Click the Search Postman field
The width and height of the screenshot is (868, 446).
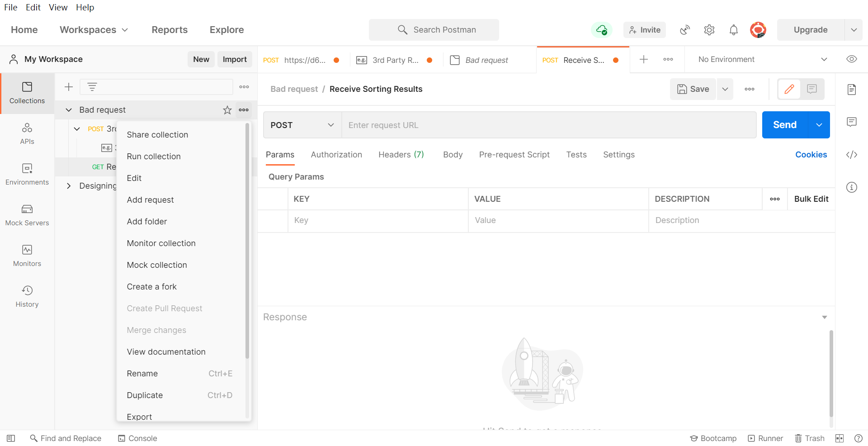point(434,30)
